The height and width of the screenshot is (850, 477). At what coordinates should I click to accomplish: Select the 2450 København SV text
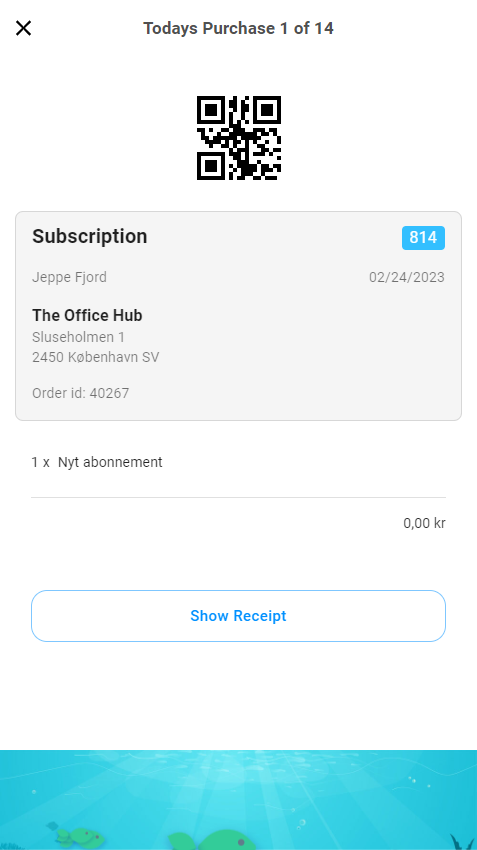[95, 357]
